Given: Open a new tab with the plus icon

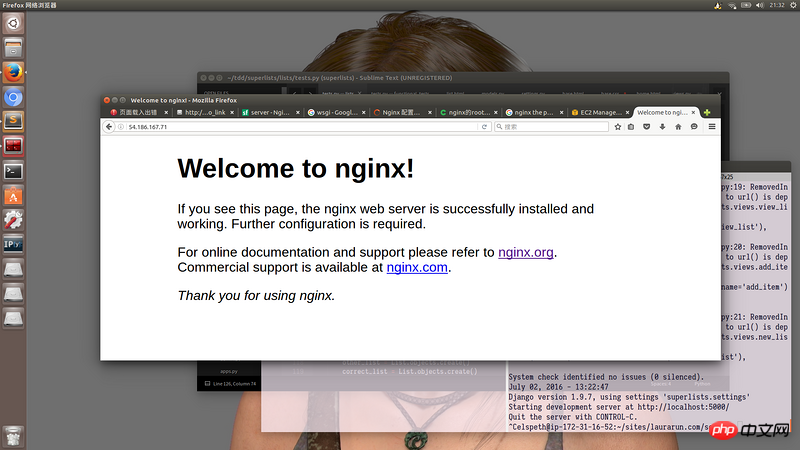Looking at the screenshot, I should [x=707, y=112].
